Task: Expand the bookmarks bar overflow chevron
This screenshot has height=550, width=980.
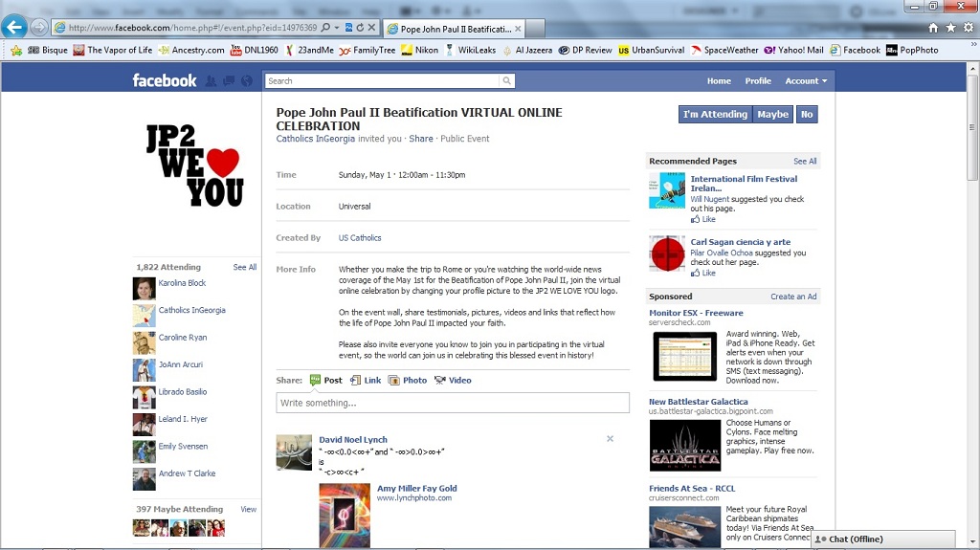Action: (x=973, y=44)
